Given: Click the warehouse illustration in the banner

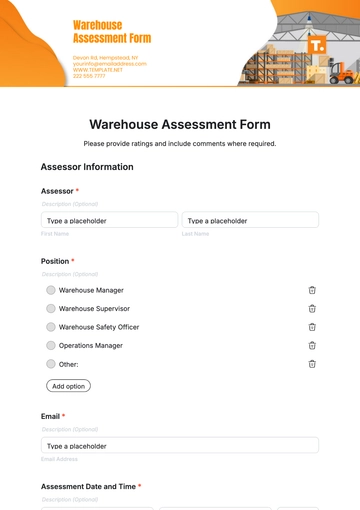Looking at the screenshot, I should coord(299,50).
